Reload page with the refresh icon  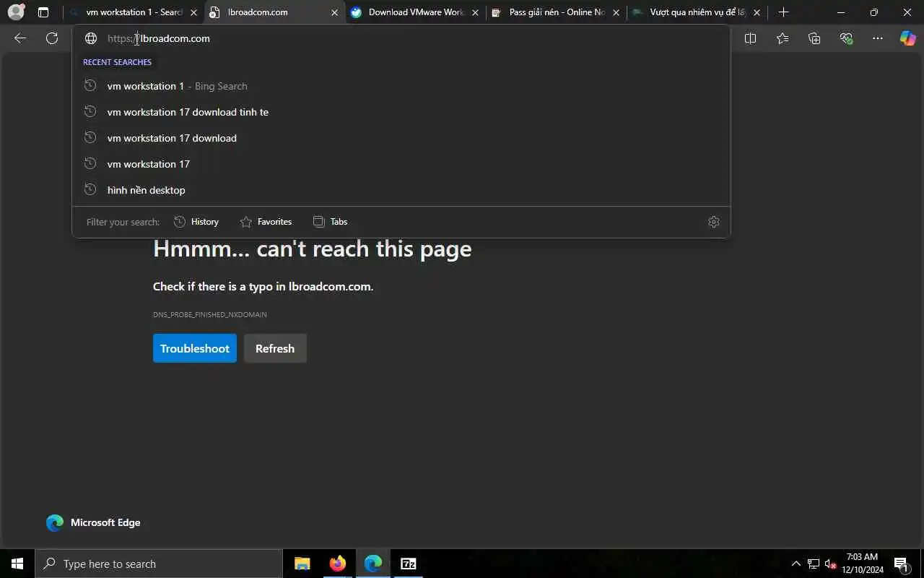[52, 38]
